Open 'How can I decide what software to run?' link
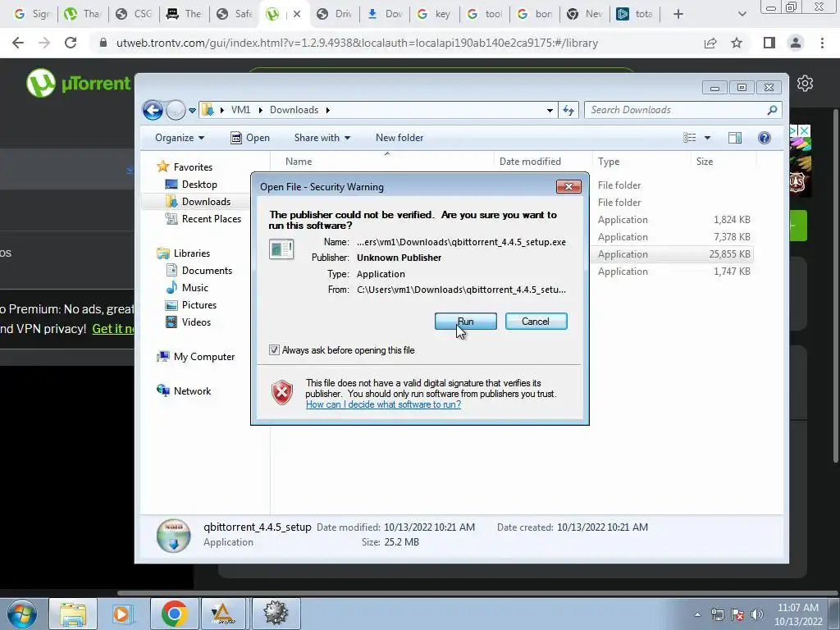The width and height of the screenshot is (840, 630). click(383, 404)
